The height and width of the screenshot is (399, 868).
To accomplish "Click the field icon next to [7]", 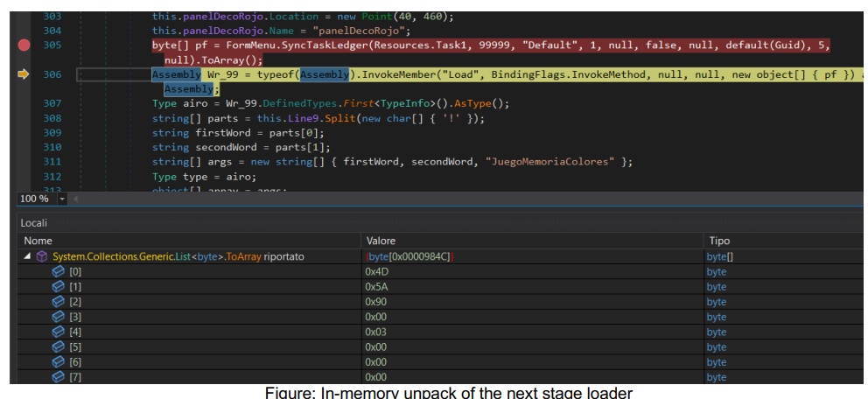I will (x=59, y=377).
